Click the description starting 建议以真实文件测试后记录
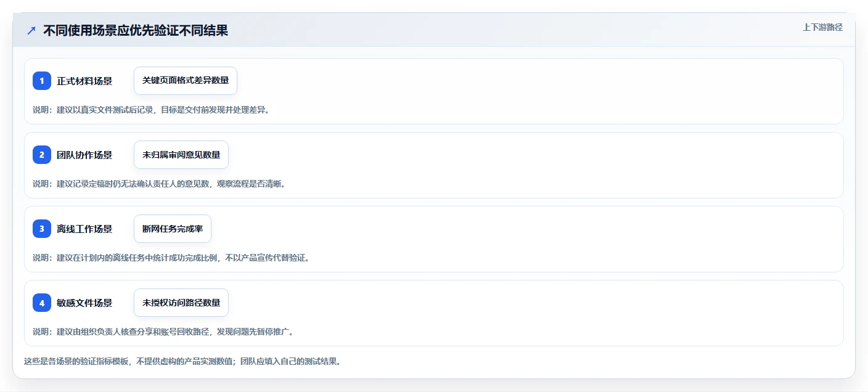 (x=151, y=110)
